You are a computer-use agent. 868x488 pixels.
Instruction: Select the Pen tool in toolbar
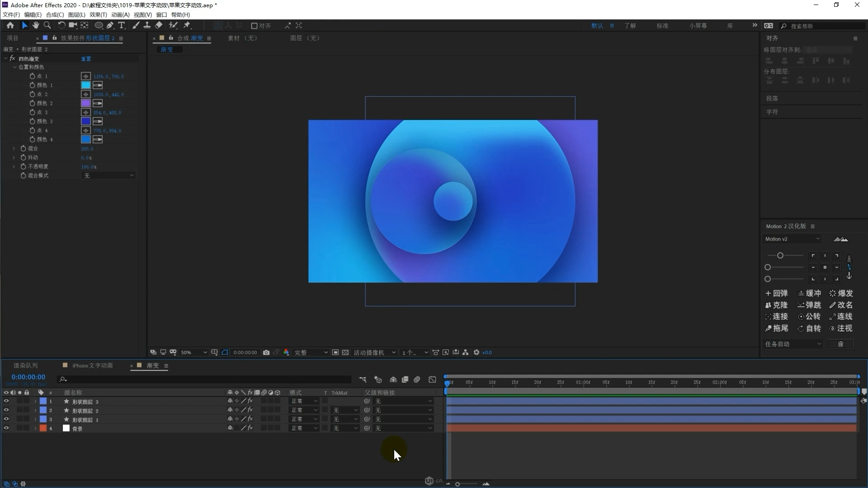(110, 25)
